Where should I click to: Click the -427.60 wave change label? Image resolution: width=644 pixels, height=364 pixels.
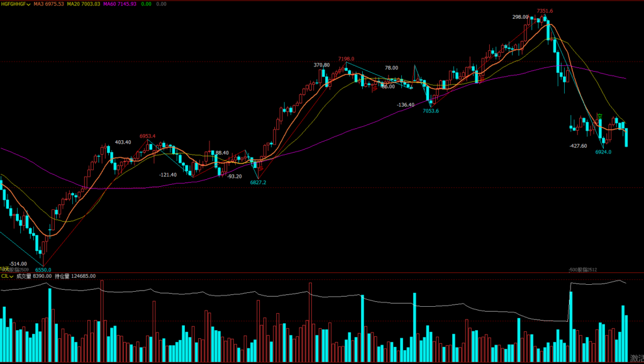[x=577, y=146]
